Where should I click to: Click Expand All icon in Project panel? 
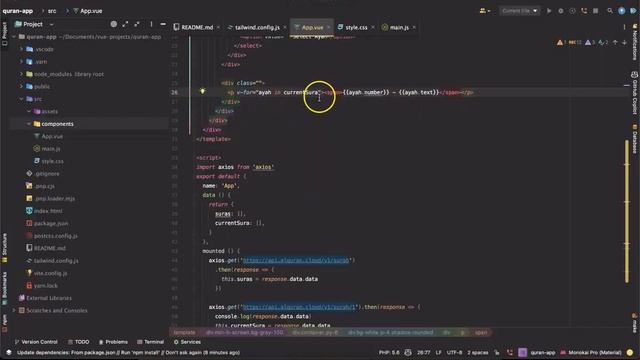pos(125,24)
